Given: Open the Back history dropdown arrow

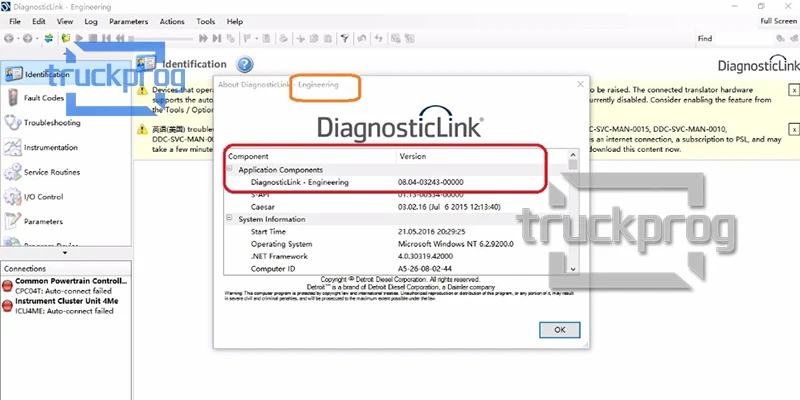Looking at the screenshot, I should point(18,38).
